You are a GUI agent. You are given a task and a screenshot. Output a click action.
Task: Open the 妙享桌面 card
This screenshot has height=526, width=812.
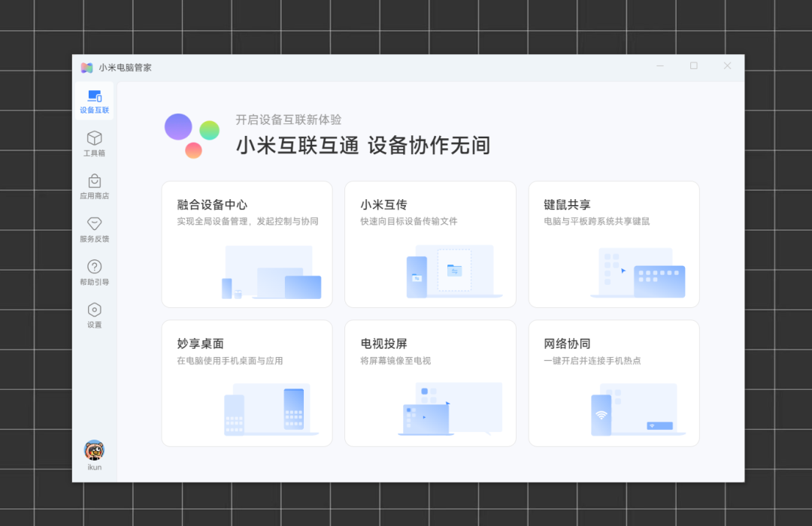(247, 383)
